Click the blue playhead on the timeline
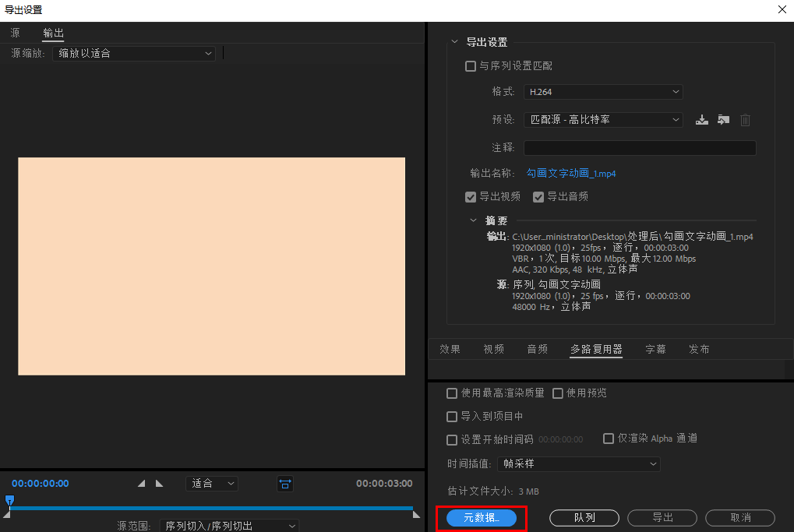Image resolution: width=794 pixels, height=532 pixels. [x=9, y=501]
